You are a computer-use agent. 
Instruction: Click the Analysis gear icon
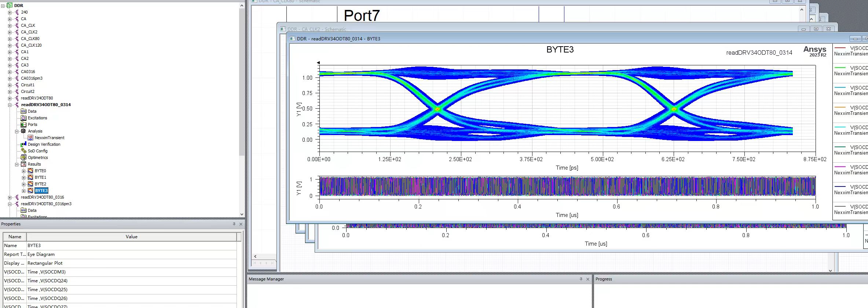(x=23, y=131)
